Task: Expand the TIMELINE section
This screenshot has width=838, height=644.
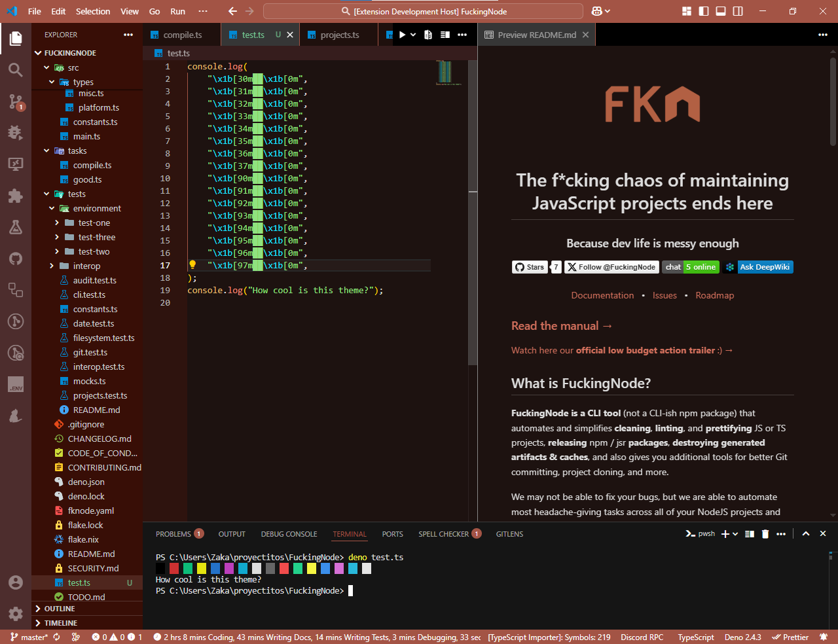Action: [x=87, y=623]
